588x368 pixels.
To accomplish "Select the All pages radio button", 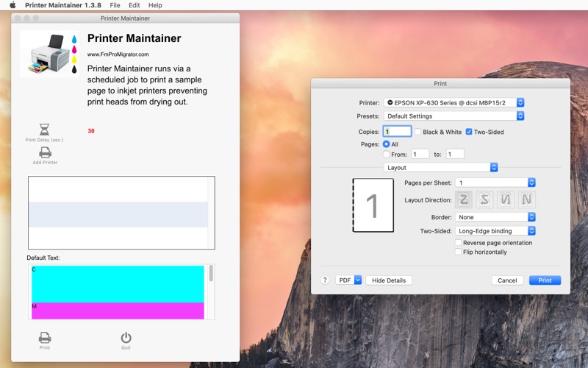I will click(x=387, y=144).
